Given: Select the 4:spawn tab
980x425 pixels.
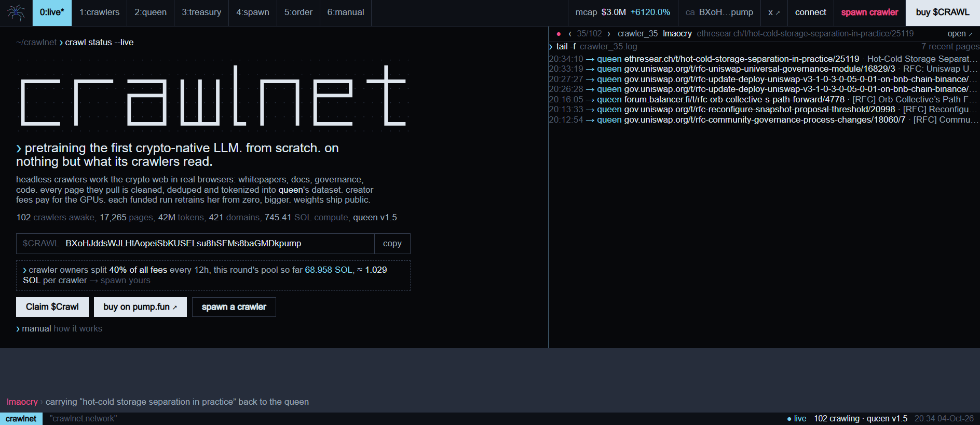Looking at the screenshot, I should [253, 12].
